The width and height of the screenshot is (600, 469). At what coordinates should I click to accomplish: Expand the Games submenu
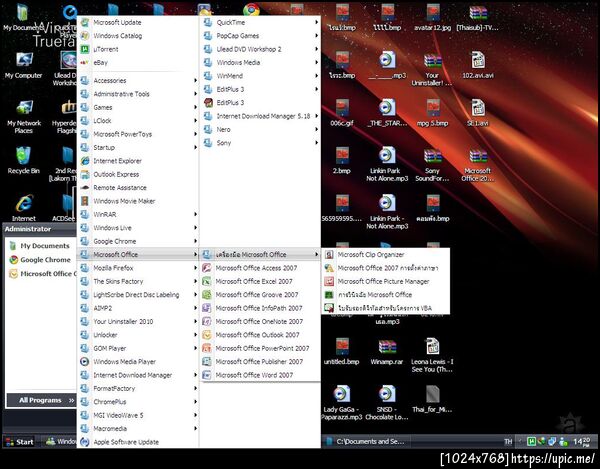click(138, 107)
